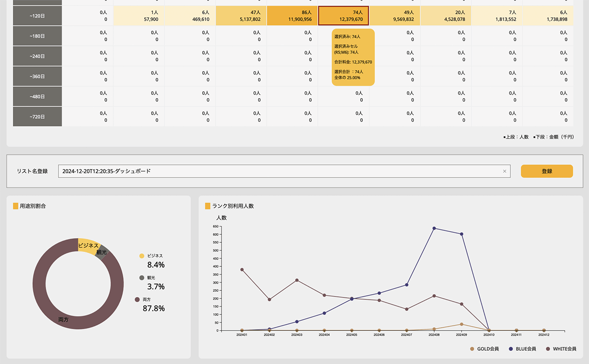
Task: Select the ~720日 row header
Action: (37, 117)
